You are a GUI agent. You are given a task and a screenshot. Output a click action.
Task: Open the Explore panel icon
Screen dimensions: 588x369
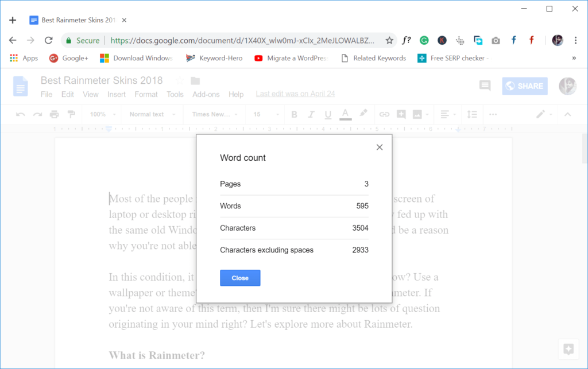[568, 349]
